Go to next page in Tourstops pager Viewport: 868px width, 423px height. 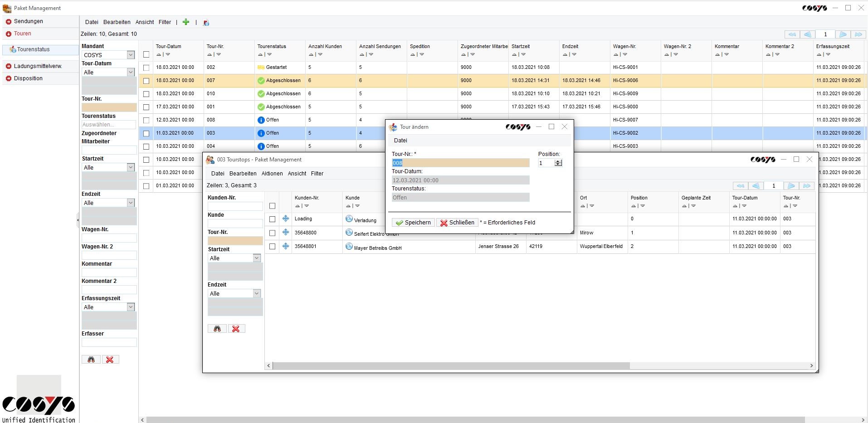tap(791, 186)
